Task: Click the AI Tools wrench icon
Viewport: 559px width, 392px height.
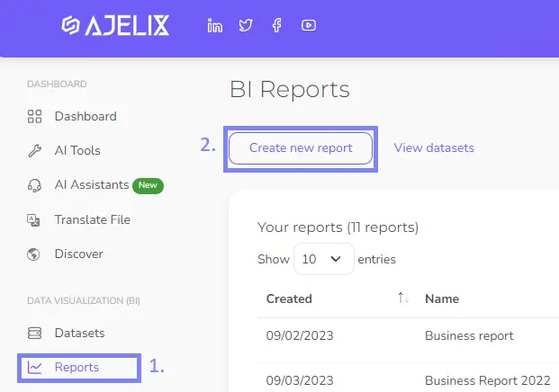Action: [x=34, y=151]
